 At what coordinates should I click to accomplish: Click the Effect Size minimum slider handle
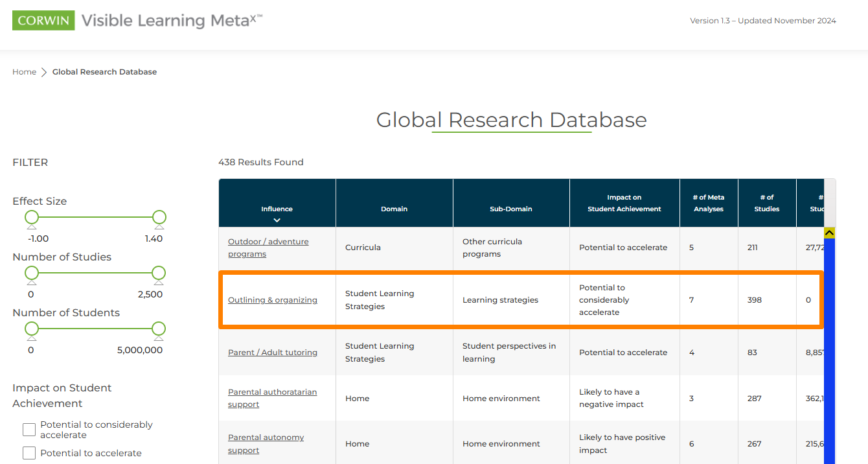tap(32, 217)
